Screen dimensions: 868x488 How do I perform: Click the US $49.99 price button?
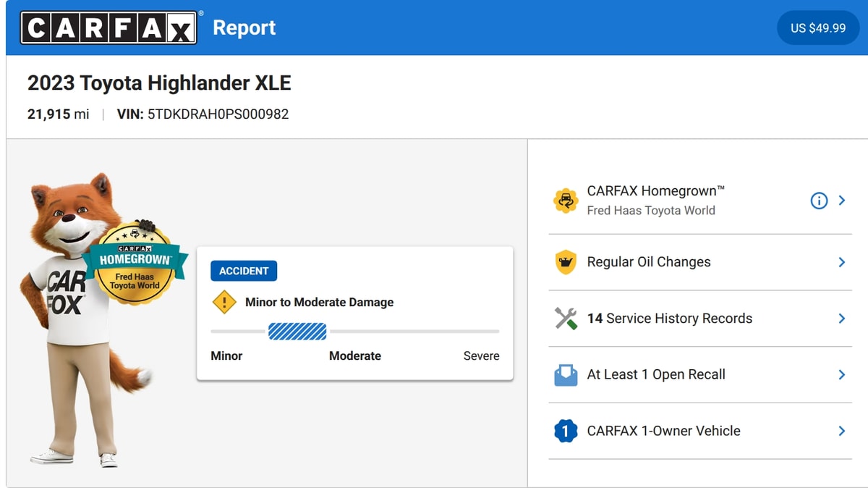pos(818,28)
